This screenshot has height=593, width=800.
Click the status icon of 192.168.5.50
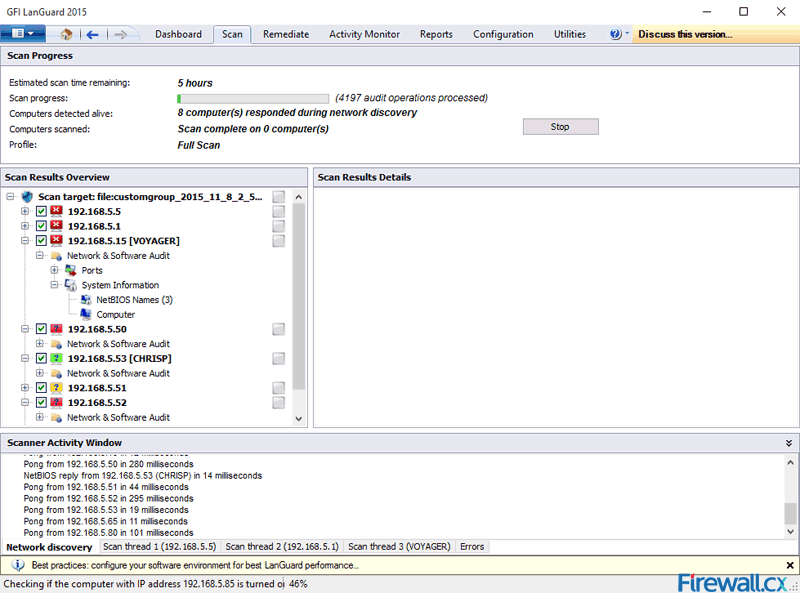pyautogui.click(x=57, y=329)
